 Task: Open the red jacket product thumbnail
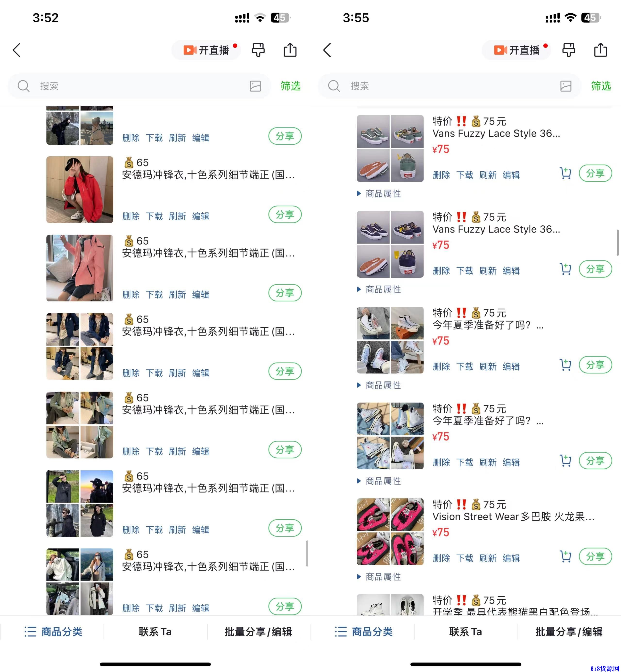tap(80, 190)
